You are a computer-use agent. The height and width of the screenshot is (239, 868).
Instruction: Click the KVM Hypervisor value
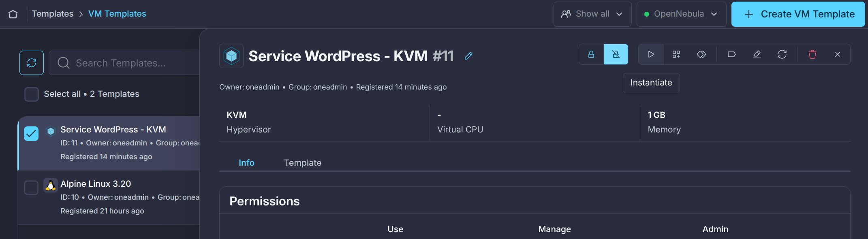237,115
